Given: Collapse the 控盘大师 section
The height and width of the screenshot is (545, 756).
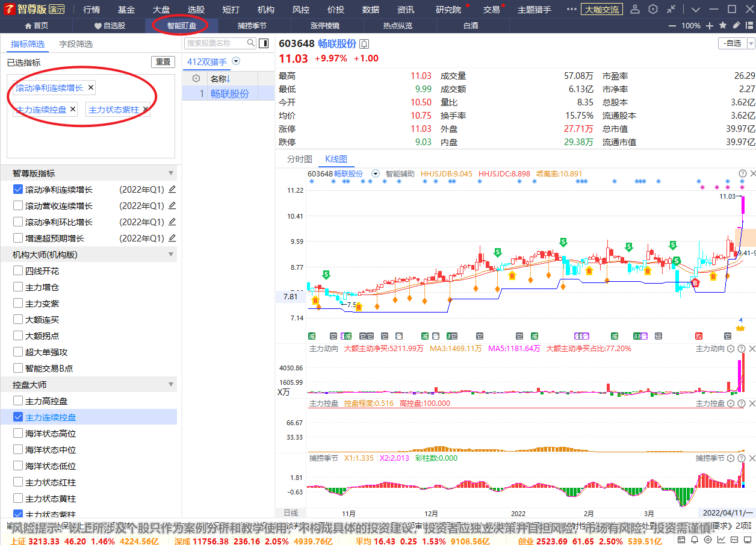Looking at the screenshot, I should click(x=171, y=384).
